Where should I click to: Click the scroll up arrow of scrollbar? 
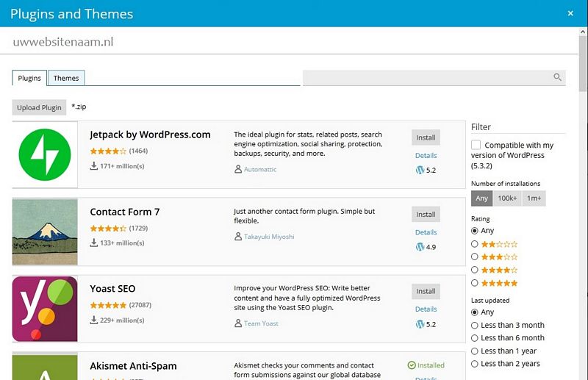point(583,32)
